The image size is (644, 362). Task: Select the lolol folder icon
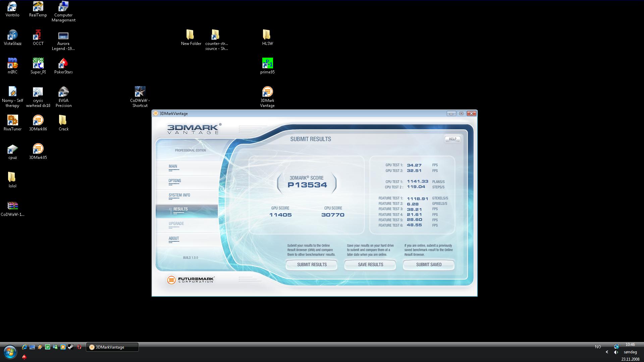(12, 180)
